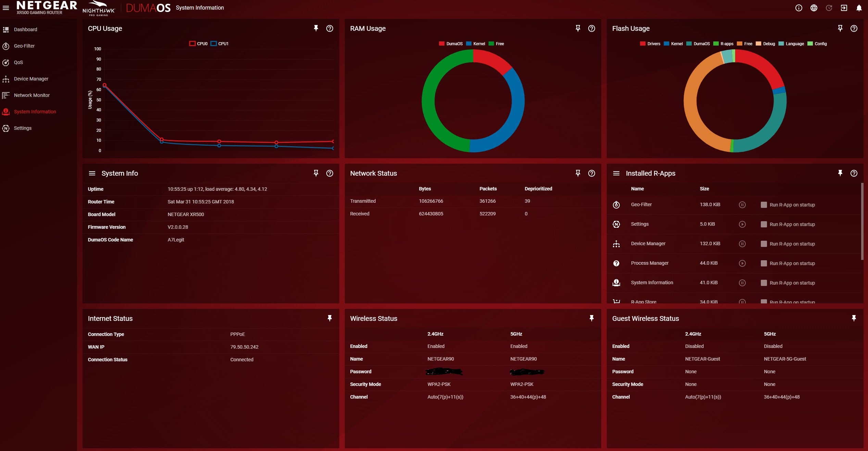The image size is (868, 451).
Task: Open the hamburger navigation menu
Action: [x=6, y=8]
